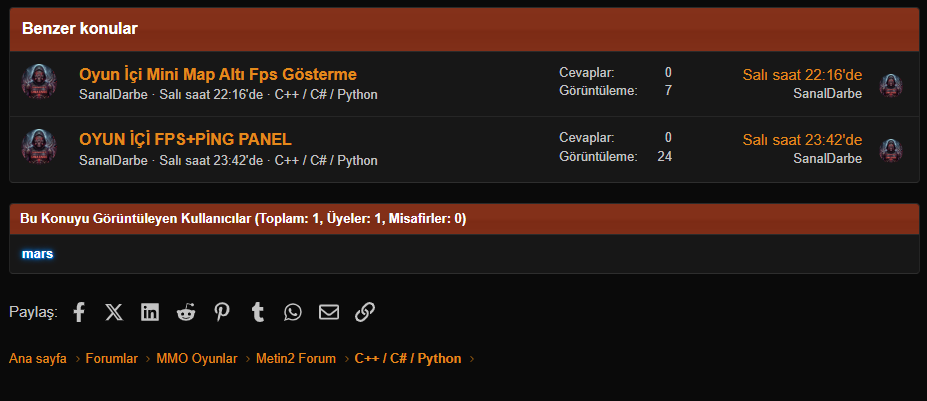Open last post 'Salı saat 23:42'de' link
This screenshot has width=927, height=401.
tap(801, 140)
